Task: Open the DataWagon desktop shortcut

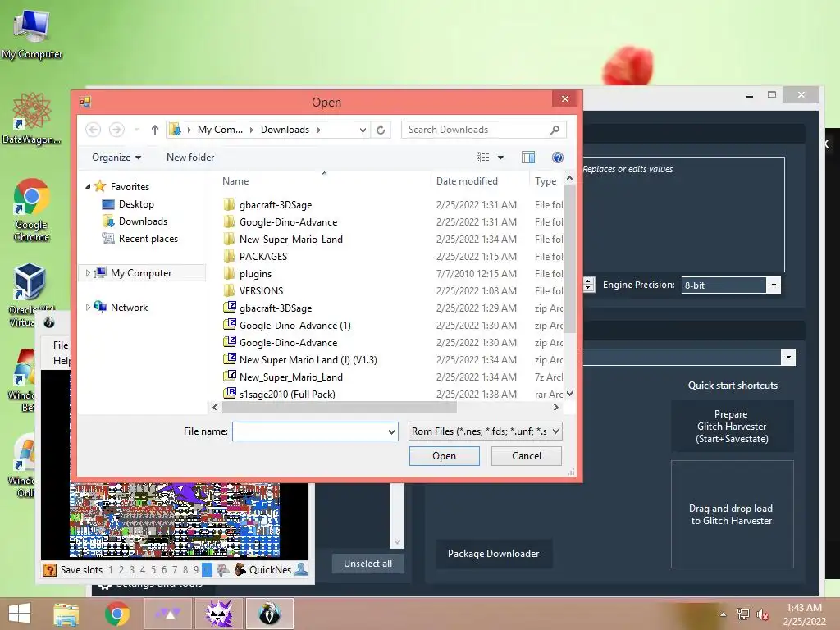Action: [32, 119]
